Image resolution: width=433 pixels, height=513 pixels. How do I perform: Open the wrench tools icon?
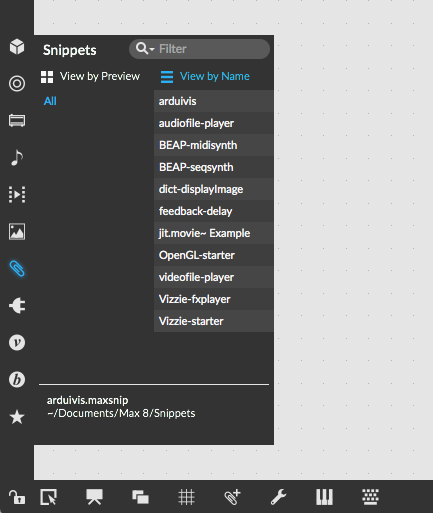click(x=278, y=497)
